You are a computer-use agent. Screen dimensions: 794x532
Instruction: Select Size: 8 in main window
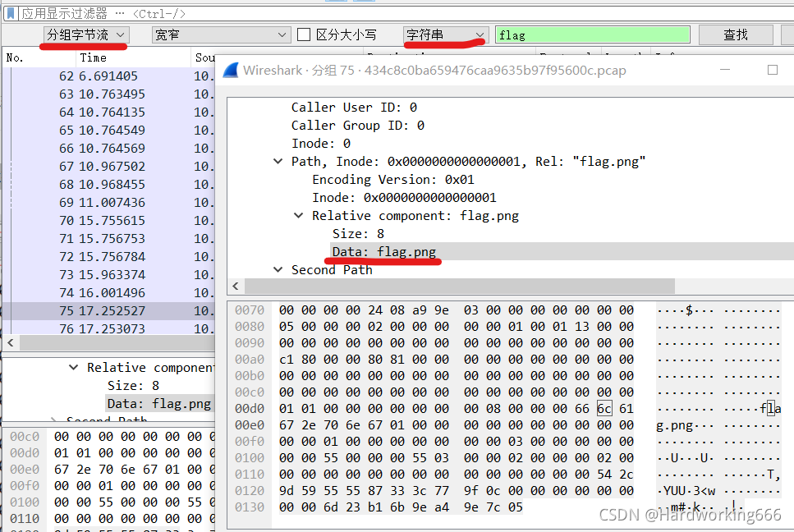click(x=133, y=386)
